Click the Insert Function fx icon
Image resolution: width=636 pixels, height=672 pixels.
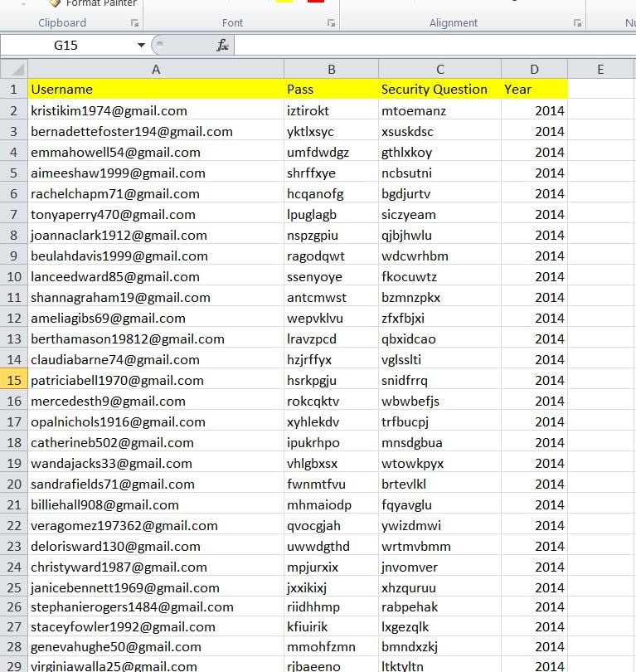pyautogui.click(x=222, y=45)
